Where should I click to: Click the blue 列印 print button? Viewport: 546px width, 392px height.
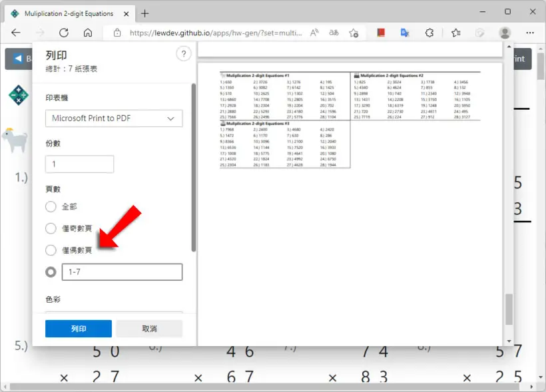[x=79, y=329]
